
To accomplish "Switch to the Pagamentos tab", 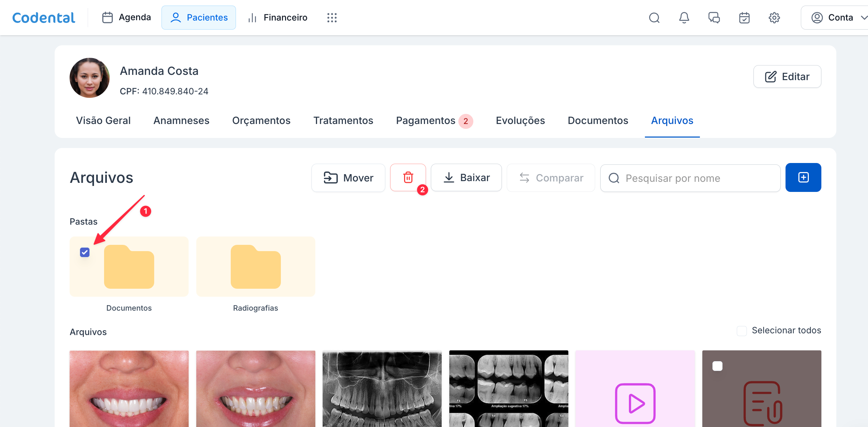I will (425, 121).
